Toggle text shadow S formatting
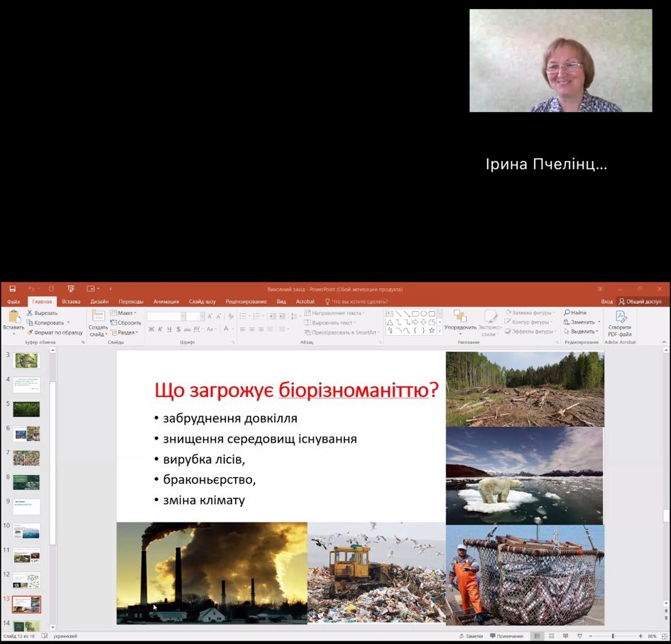This screenshot has width=671, height=644. pos(178,329)
